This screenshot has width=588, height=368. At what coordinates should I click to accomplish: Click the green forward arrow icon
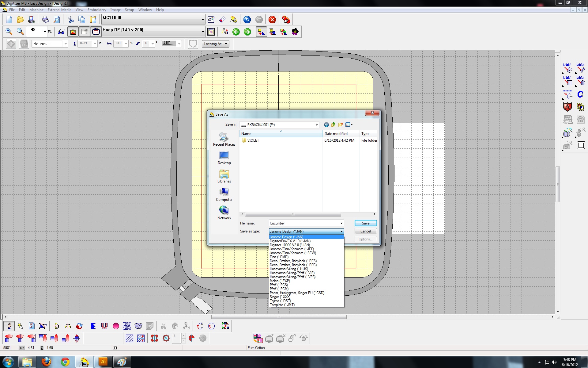pyautogui.click(x=247, y=32)
